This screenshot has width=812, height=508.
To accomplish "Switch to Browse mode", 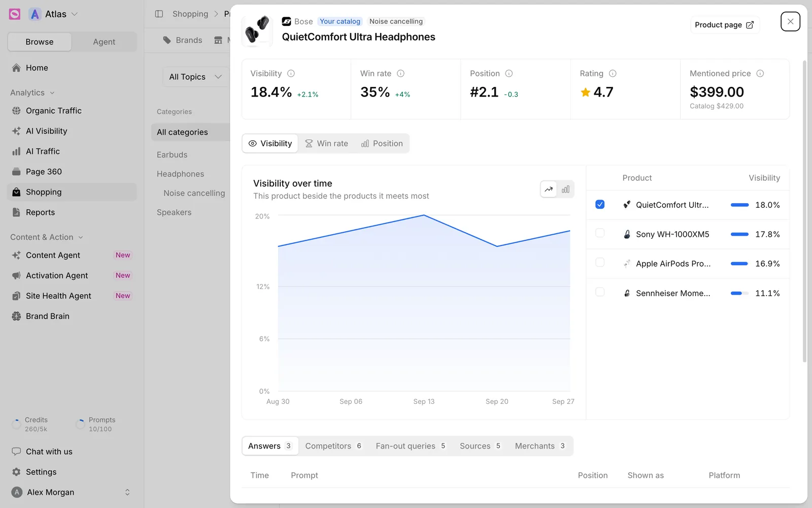I will tap(40, 42).
